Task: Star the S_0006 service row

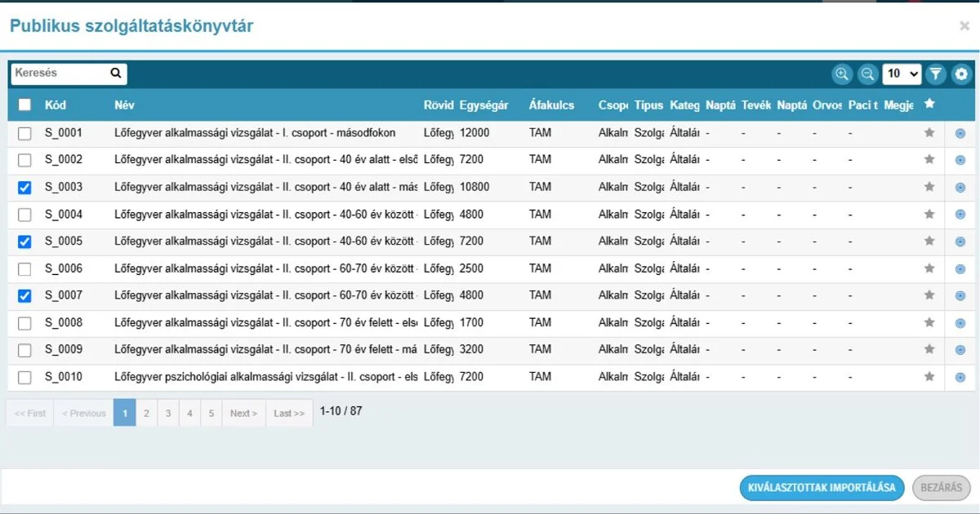Action: click(929, 268)
